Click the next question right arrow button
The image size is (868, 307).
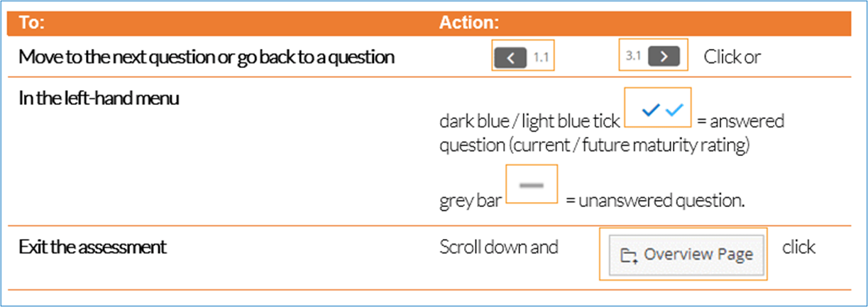click(x=664, y=56)
